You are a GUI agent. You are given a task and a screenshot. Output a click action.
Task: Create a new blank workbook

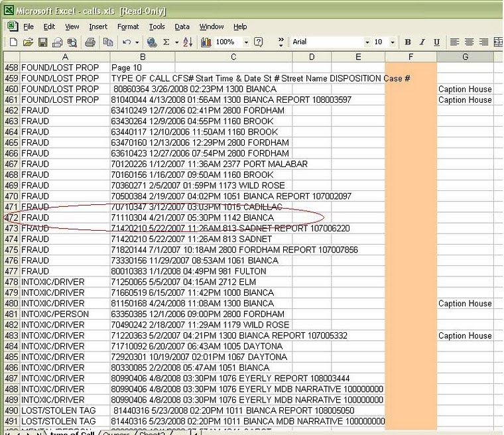coord(13,42)
